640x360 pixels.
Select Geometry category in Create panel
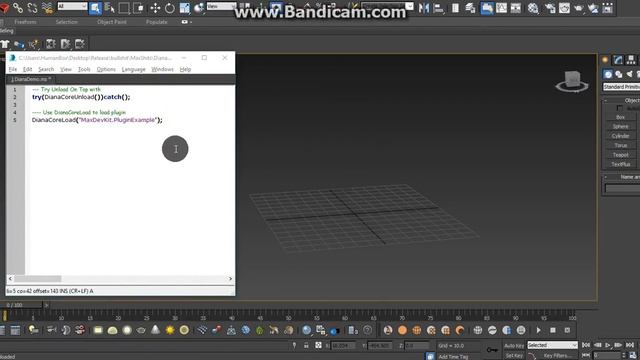(608, 74)
